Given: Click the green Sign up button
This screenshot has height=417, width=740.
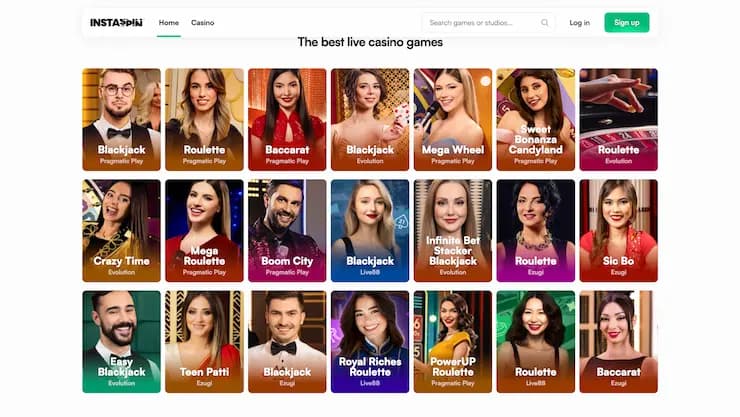Looking at the screenshot, I should pos(627,23).
